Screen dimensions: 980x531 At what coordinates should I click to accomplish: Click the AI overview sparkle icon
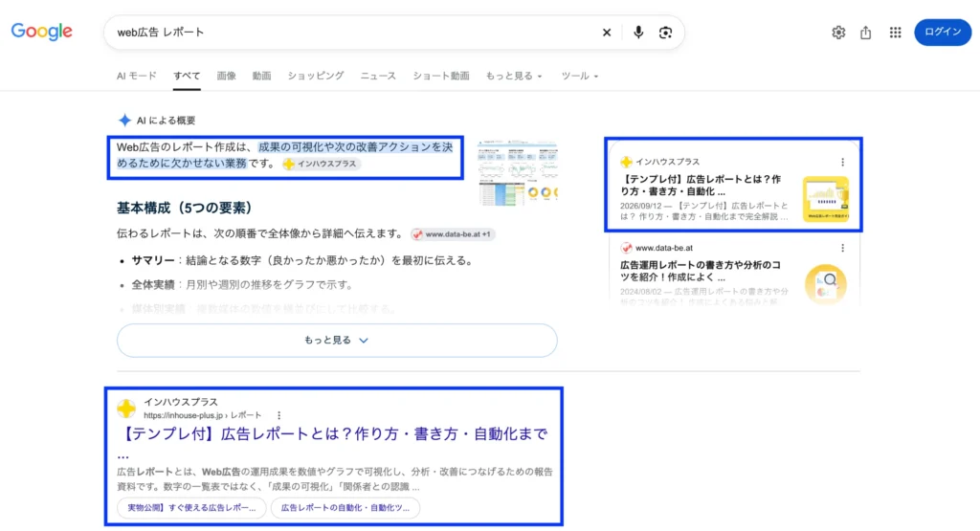click(x=125, y=120)
